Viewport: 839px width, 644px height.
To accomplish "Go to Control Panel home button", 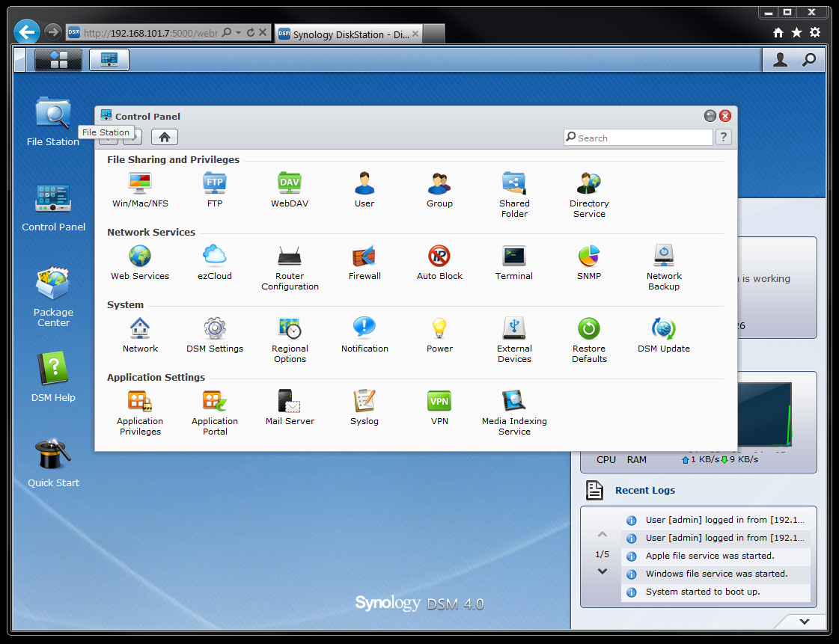I will click(x=164, y=138).
